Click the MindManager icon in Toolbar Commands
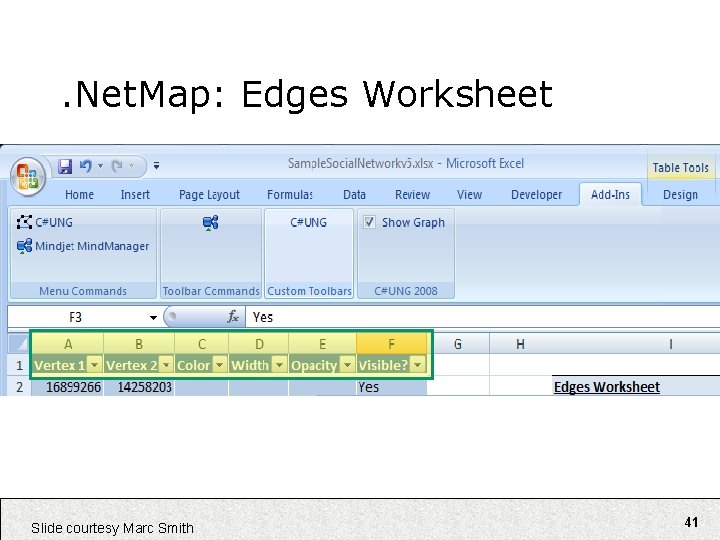Viewport: 720px width, 540px height. click(x=210, y=223)
